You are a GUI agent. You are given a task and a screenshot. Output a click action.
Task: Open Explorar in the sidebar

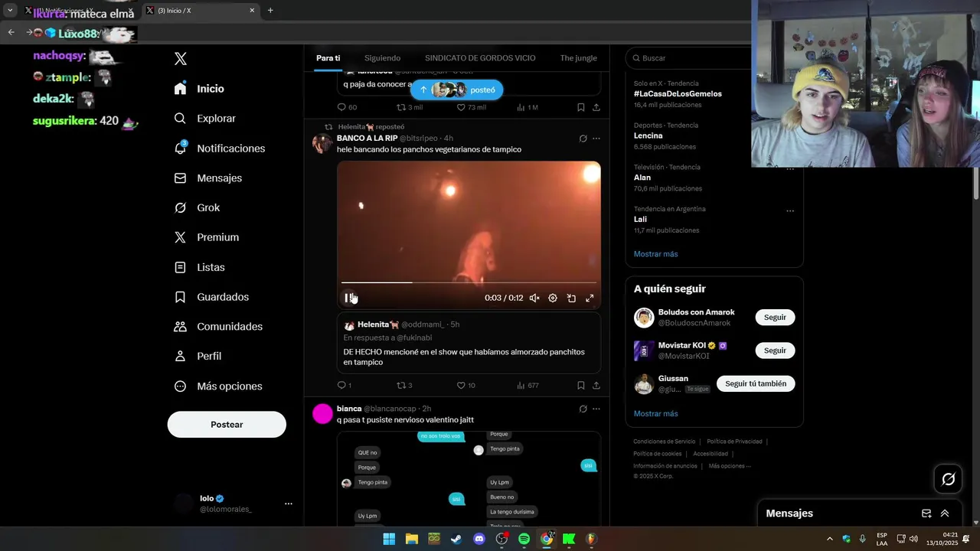(204, 119)
